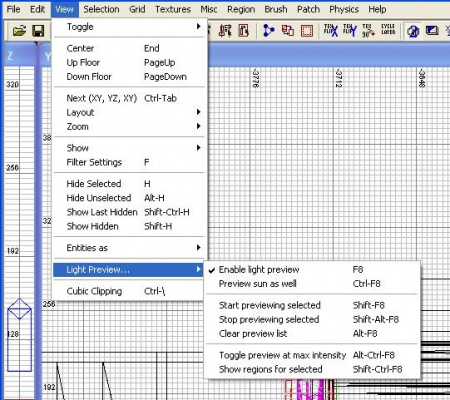
Task: Open the Brush menu
Action: tap(276, 9)
